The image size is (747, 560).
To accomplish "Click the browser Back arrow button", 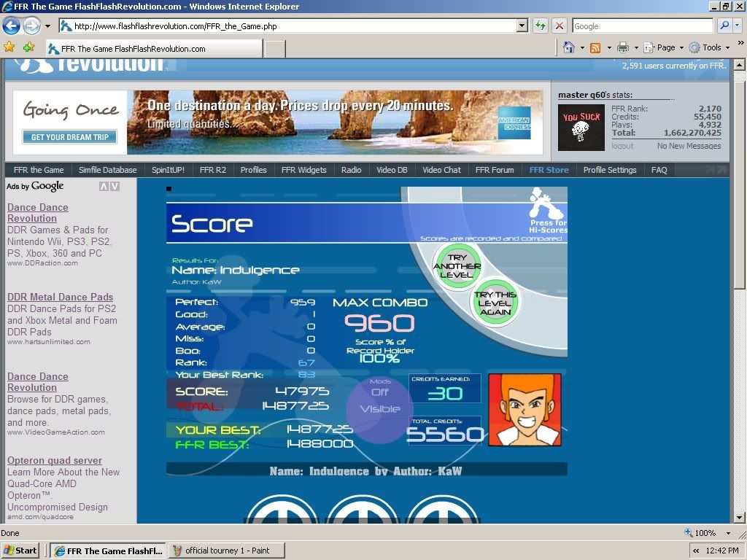I will point(11,26).
